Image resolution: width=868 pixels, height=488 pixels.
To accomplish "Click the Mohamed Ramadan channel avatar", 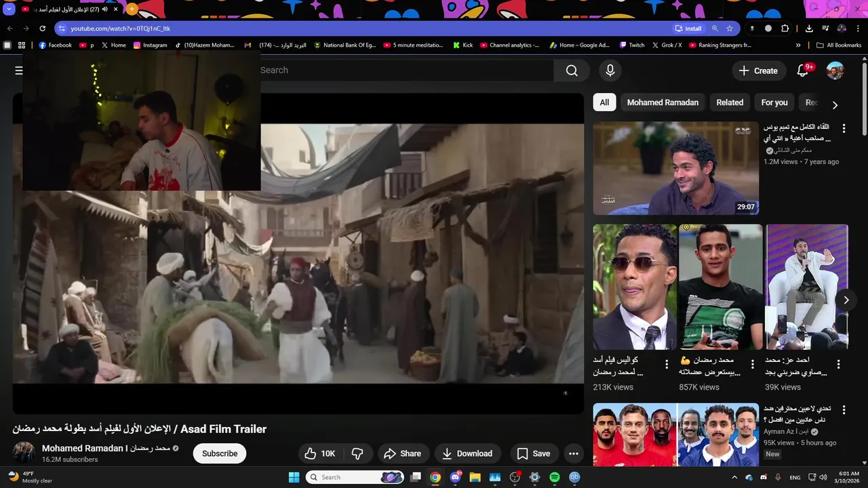I will pos(24,453).
